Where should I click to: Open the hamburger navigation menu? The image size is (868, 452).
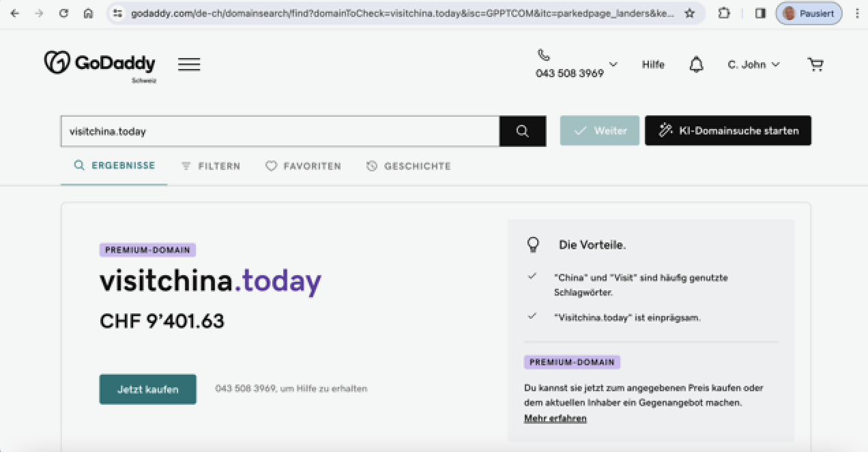tap(189, 64)
